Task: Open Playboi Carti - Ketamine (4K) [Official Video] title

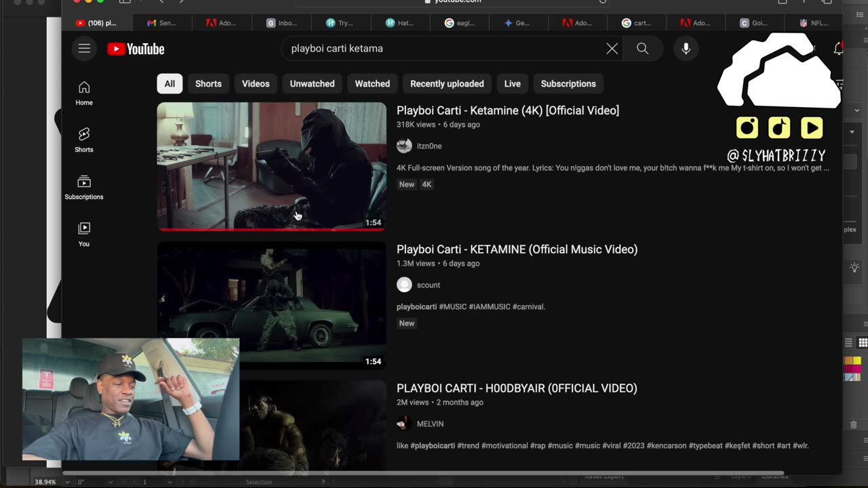Action: [508, 110]
